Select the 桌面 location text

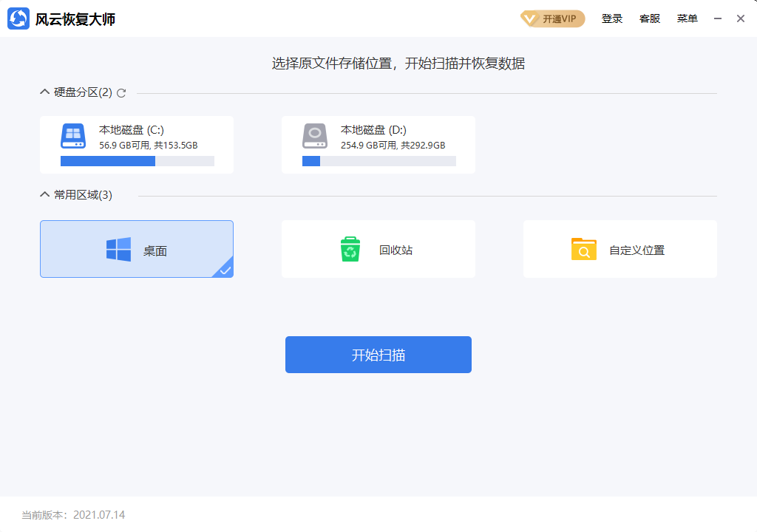tap(155, 251)
